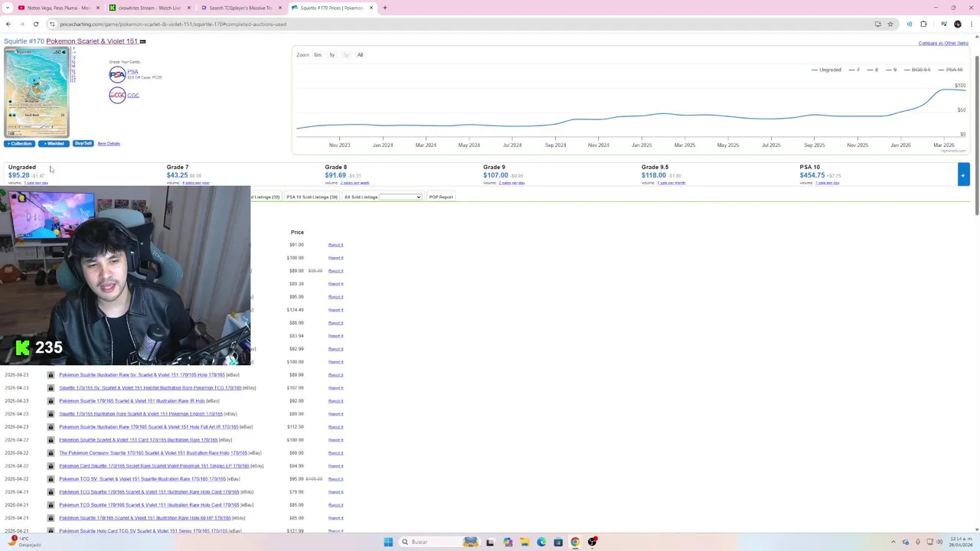The height and width of the screenshot is (551, 980).
Task: Click the CGC grading logo
Action: pos(117,95)
